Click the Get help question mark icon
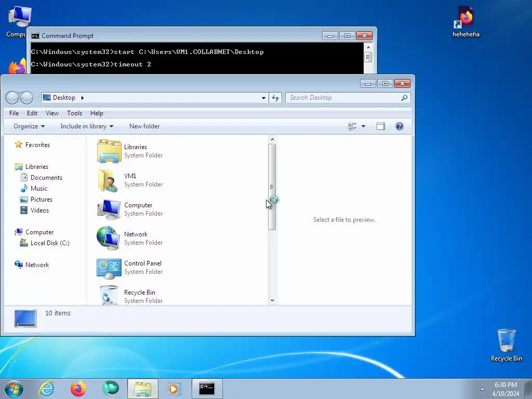The width and height of the screenshot is (532, 399). [400, 126]
